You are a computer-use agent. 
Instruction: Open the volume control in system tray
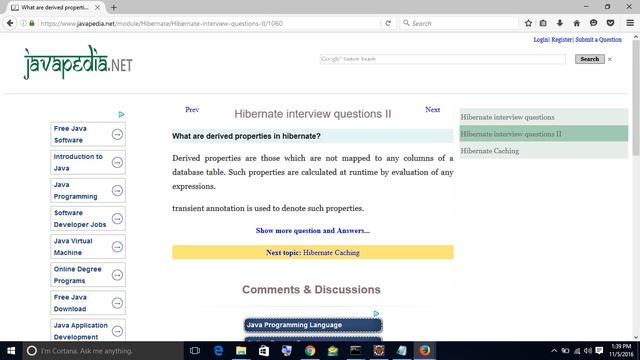click(588, 351)
